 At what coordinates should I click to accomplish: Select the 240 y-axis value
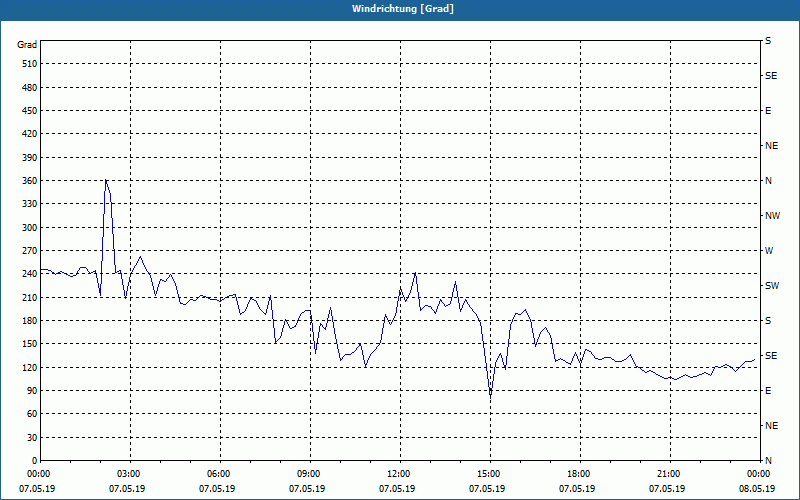pos(30,274)
